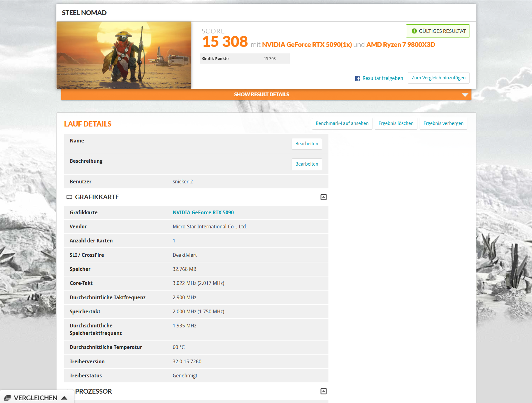Click the orange SHOW RESULT DETAILS bar

point(262,94)
